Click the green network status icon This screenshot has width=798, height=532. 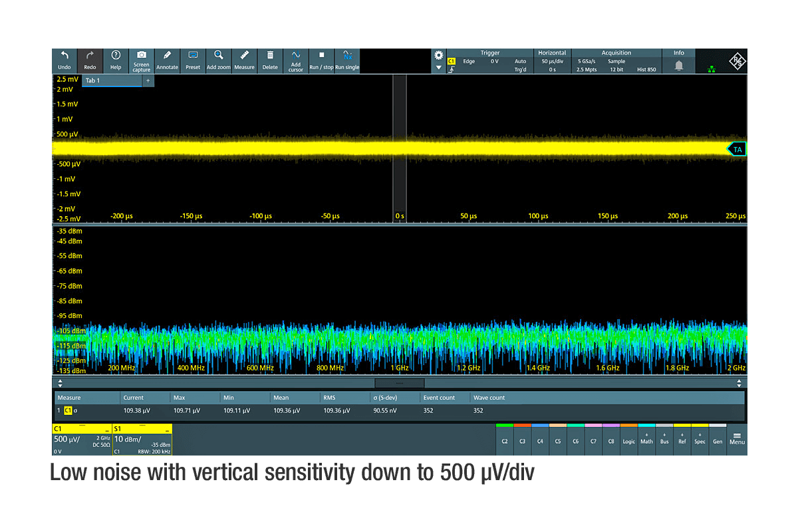(x=712, y=68)
